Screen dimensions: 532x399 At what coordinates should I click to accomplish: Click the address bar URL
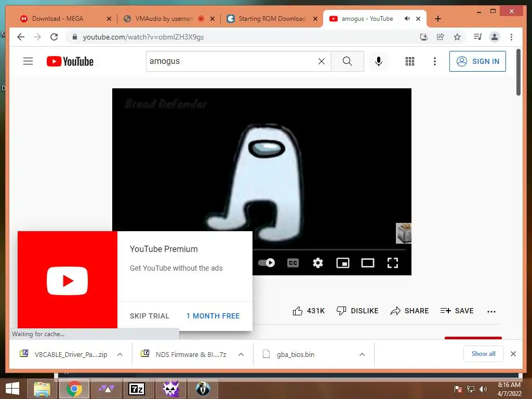[143, 37]
